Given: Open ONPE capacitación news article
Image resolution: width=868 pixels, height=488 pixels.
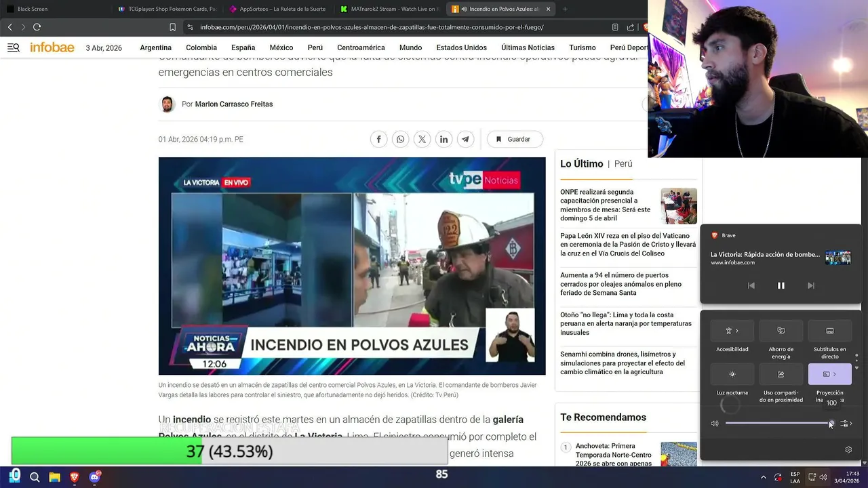Looking at the screenshot, I should point(605,205).
